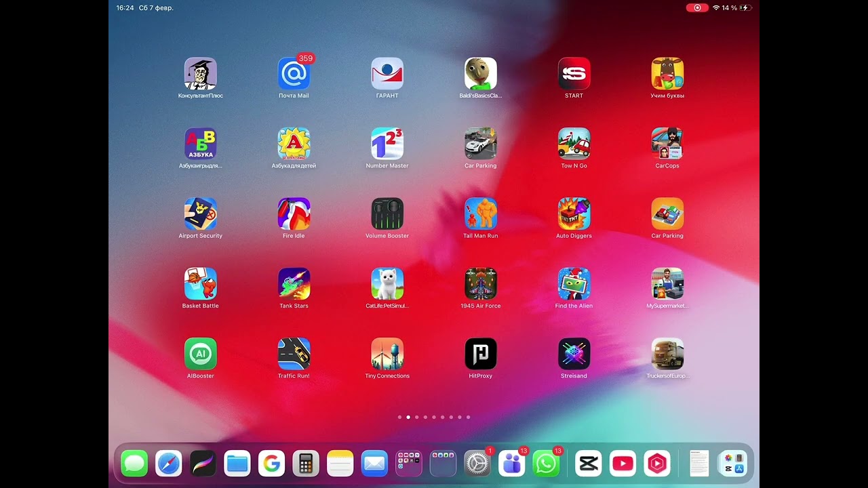Open the Учим буквы app

point(667,73)
